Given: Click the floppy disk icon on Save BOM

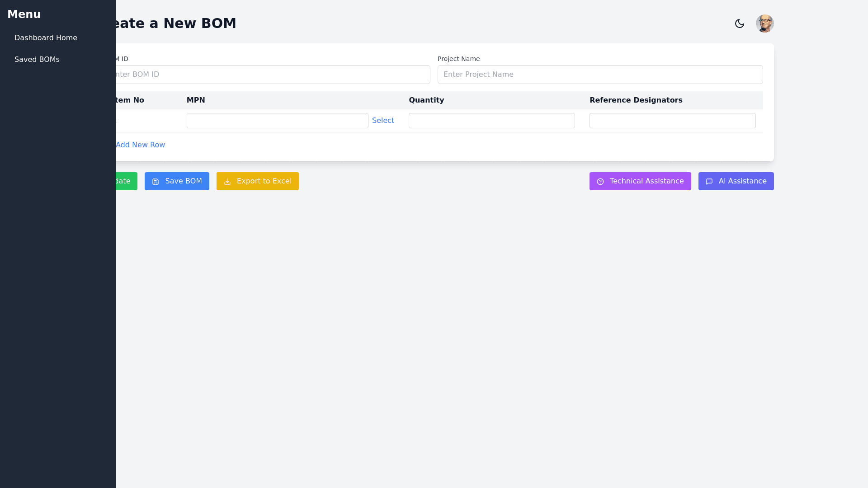Looking at the screenshot, I should tap(156, 182).
